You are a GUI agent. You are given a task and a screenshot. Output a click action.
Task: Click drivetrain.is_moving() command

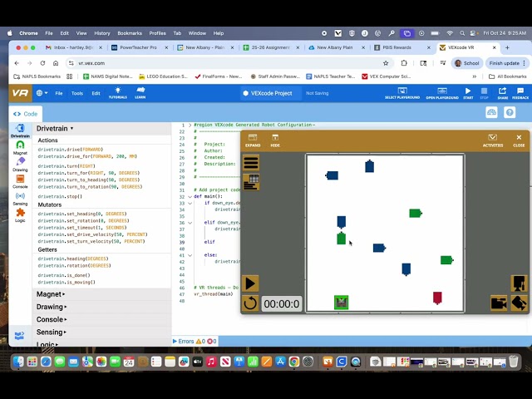click(66, 283)
